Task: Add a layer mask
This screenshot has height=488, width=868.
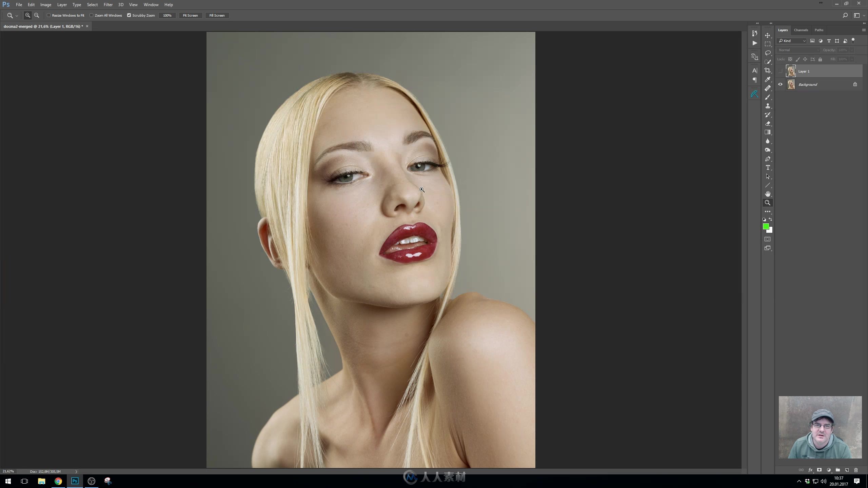Action: 819,470
